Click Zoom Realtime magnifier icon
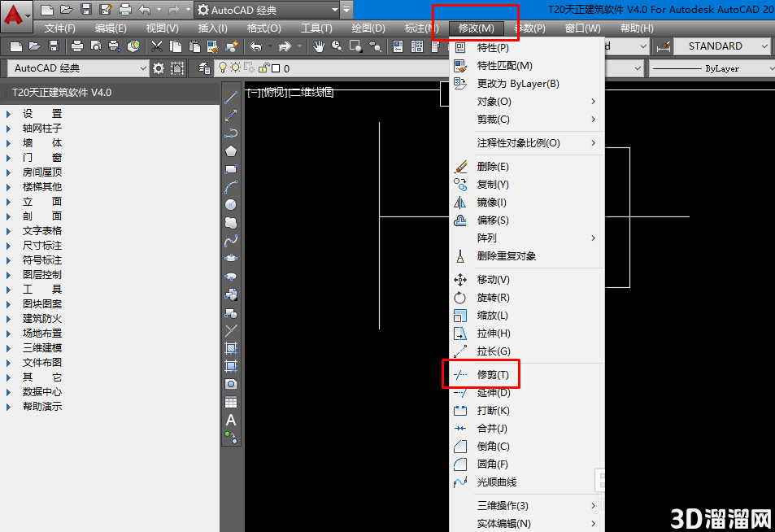This screenshot has height=532, width=775. coord(337,46)
